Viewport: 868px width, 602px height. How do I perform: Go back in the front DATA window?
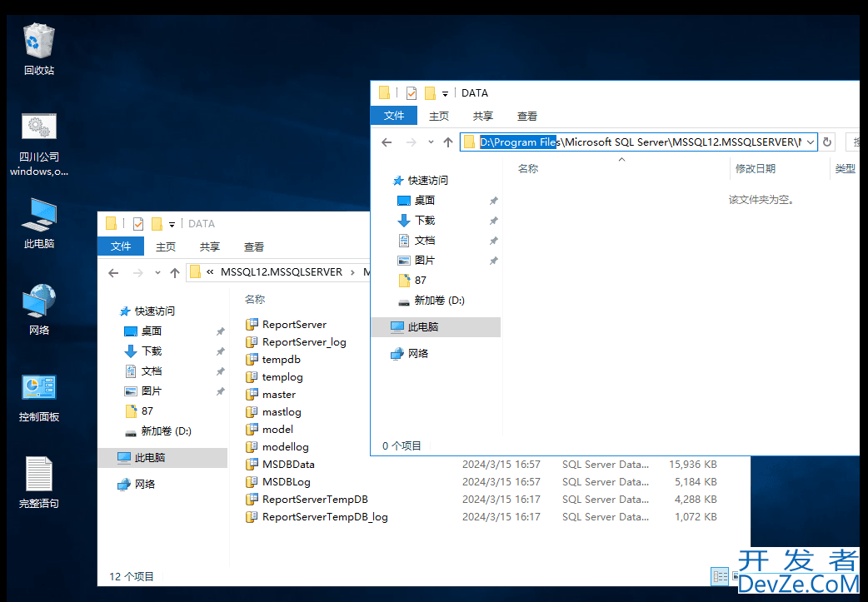coord(387,142)
